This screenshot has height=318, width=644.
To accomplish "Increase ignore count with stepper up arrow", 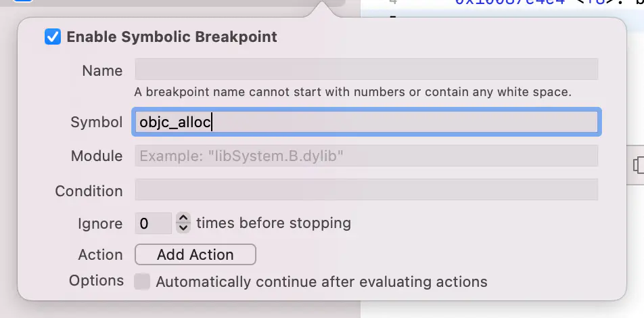I will tap(183, 218).
